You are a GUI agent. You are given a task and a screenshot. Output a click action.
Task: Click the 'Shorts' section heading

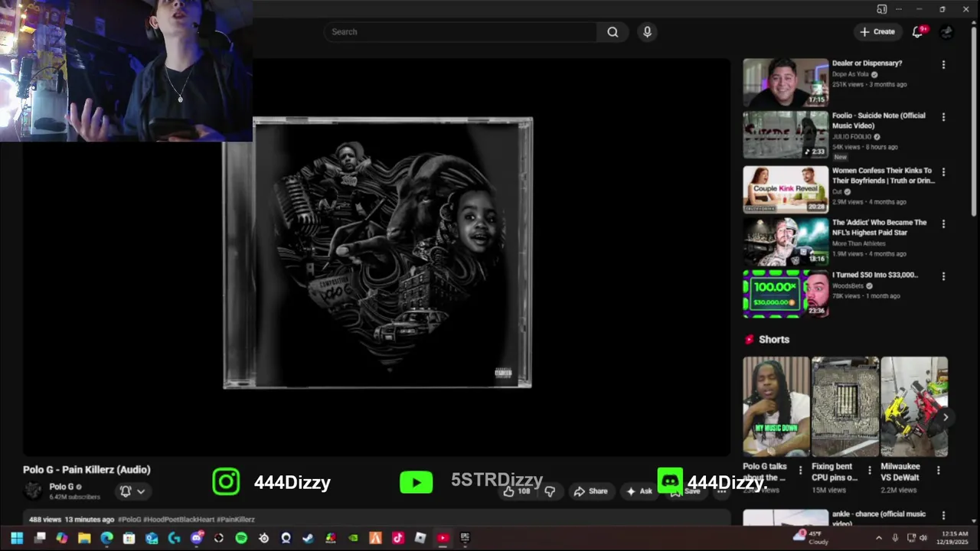(x=774, y=339)
